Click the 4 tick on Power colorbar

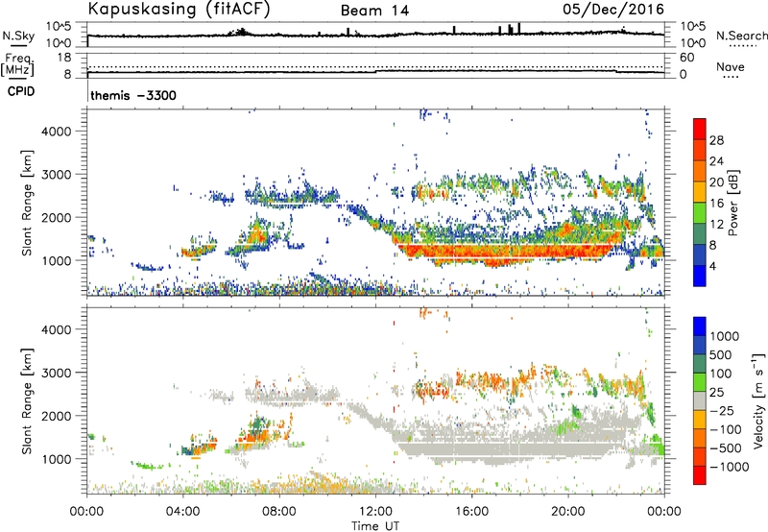tap(712, 266)
